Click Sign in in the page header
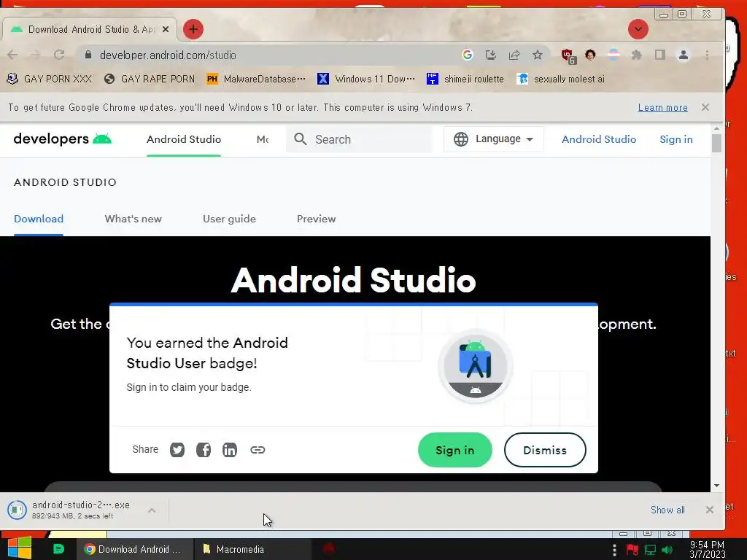747x560 pixels. (676, 139)
